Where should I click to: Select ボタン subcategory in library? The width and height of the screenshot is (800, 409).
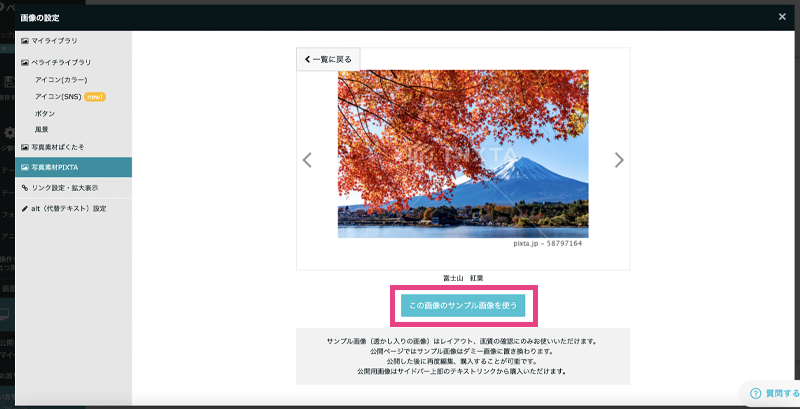[44, 113]
